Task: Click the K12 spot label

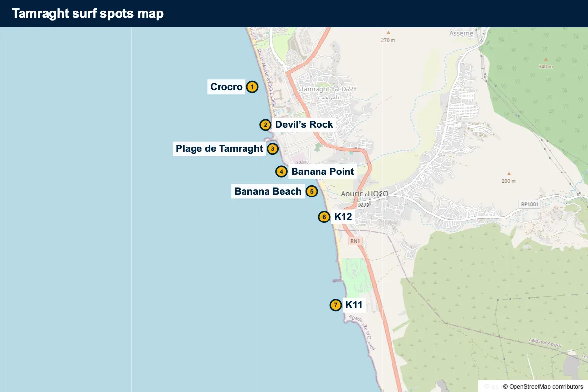Action: point(343,217)
